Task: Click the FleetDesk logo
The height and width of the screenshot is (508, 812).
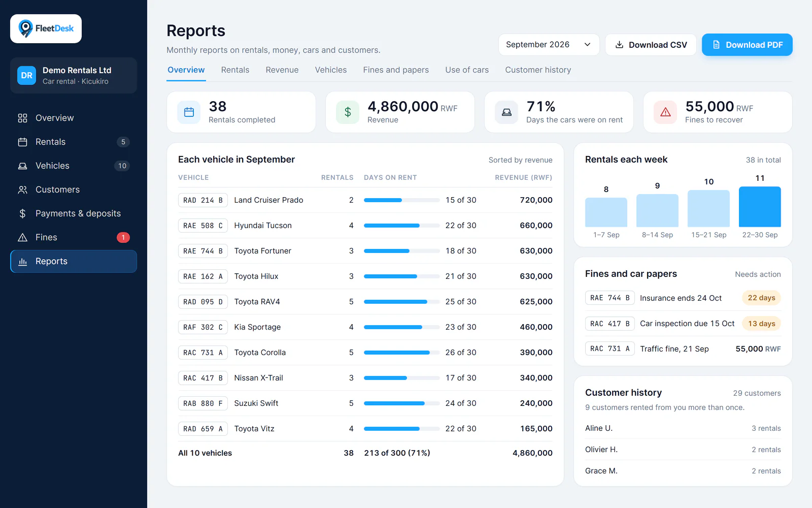Action: click(x=46, y=28)
